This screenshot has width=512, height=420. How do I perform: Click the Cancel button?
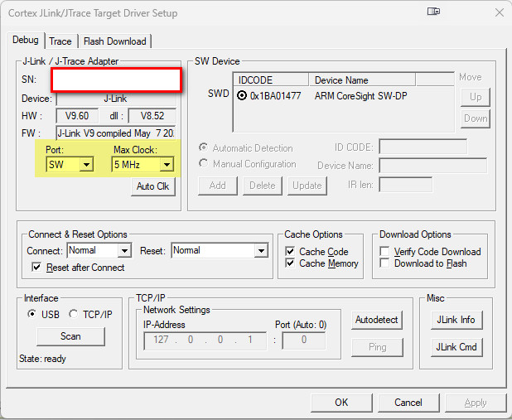[408, 403]
